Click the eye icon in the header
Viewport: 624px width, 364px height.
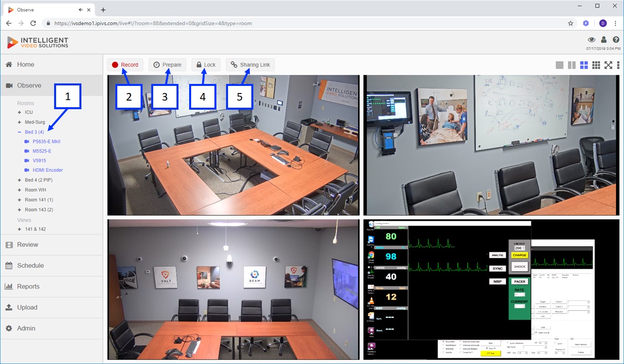point(591,39)
